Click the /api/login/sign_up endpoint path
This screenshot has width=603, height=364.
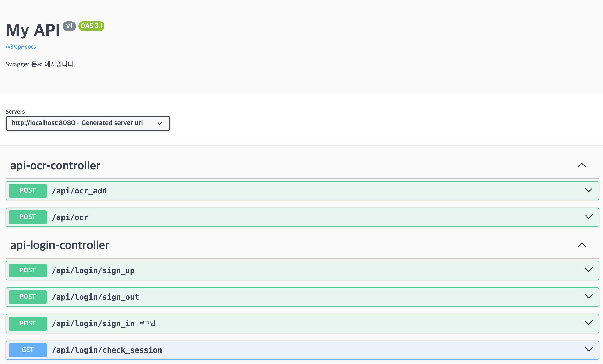pyautogui.click(x=93, y=270)
